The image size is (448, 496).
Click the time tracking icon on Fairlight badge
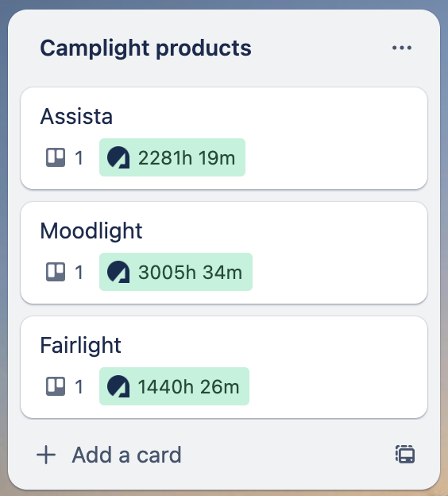tap(118, 386)
